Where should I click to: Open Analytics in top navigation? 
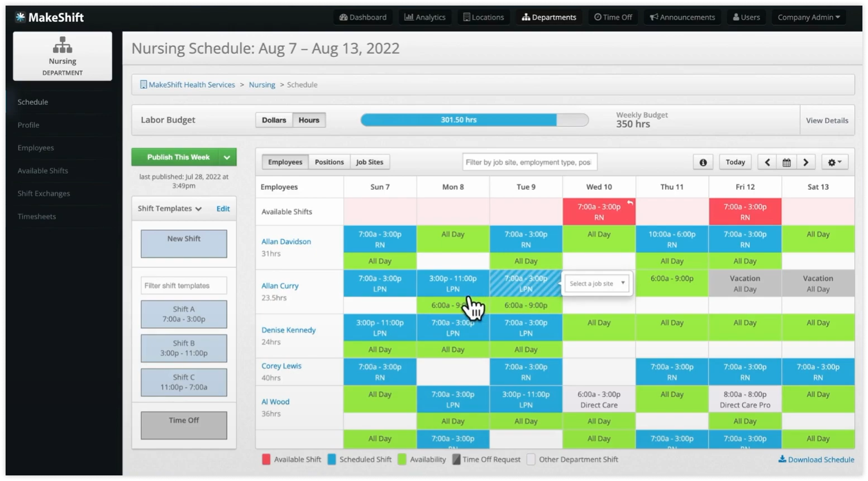point(425,17)
